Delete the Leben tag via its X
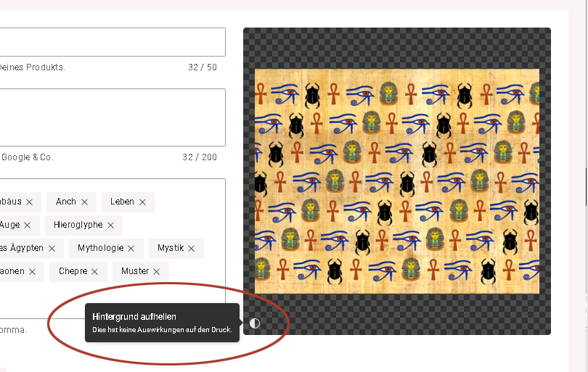 tap(142, 202)
